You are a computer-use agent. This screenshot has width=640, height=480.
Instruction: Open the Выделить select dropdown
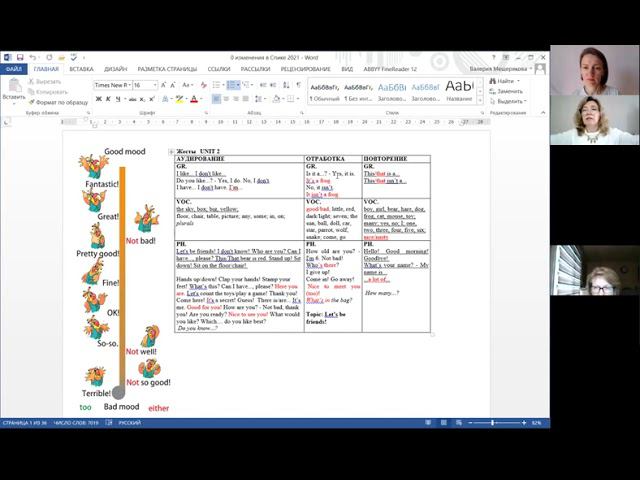pyautogui.click(x=508, y=101)
